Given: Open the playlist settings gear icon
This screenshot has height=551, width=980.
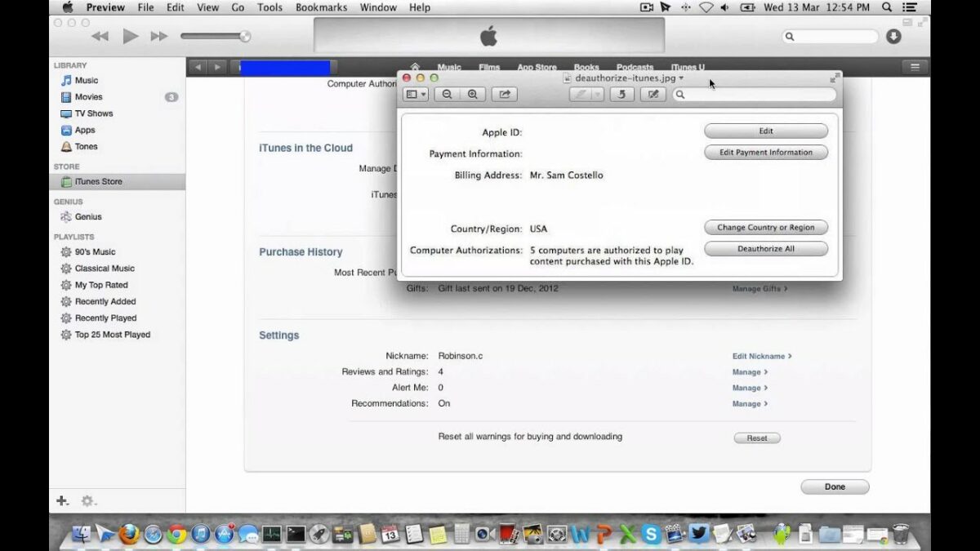Looking at the screenshot, I should pyautogui.click(x=87, y=500).
